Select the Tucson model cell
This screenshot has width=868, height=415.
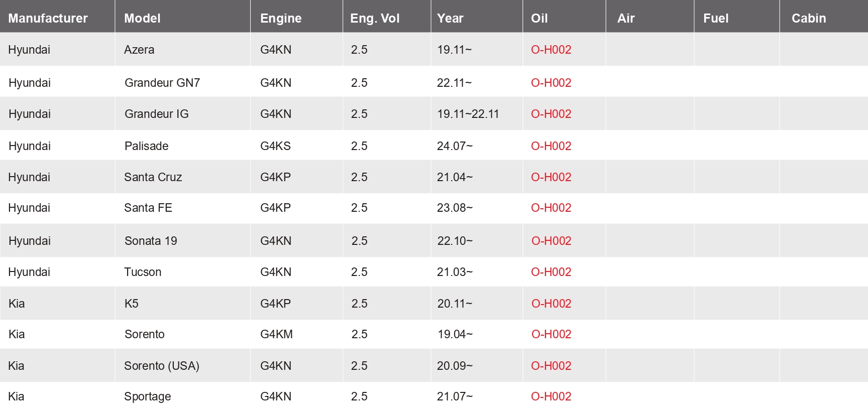coord(143,272)
